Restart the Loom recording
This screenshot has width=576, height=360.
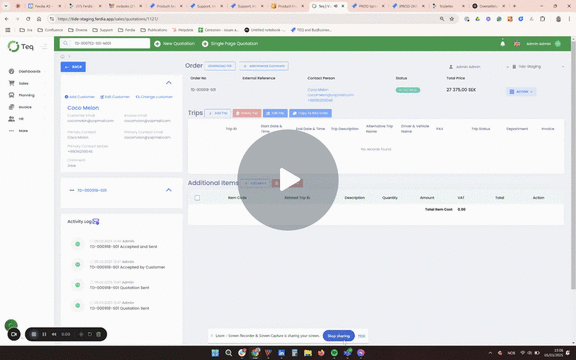coord(90,334)
